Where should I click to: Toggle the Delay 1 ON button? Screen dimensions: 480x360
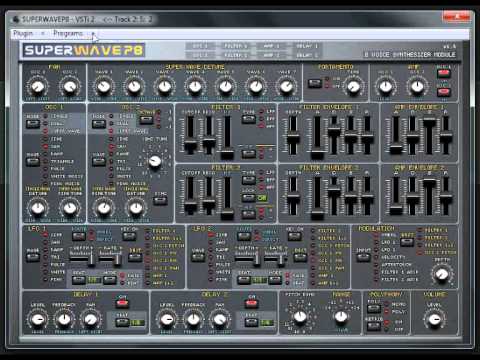click(122, 303)
